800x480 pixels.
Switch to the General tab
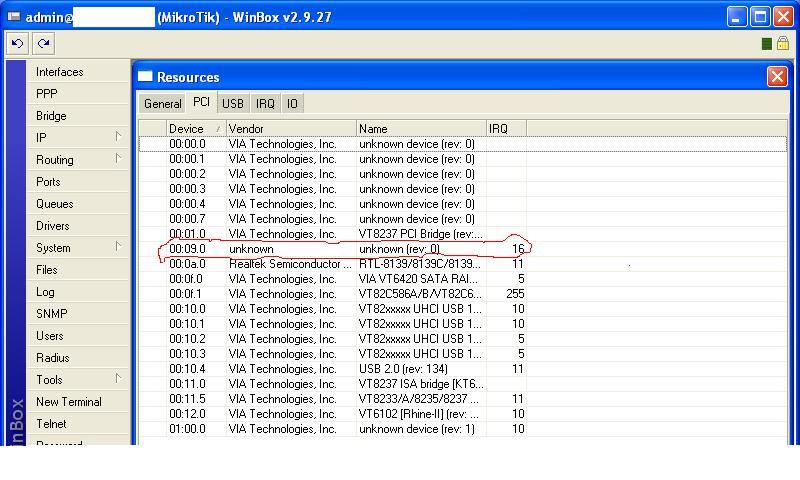click(x=162, y=103)
